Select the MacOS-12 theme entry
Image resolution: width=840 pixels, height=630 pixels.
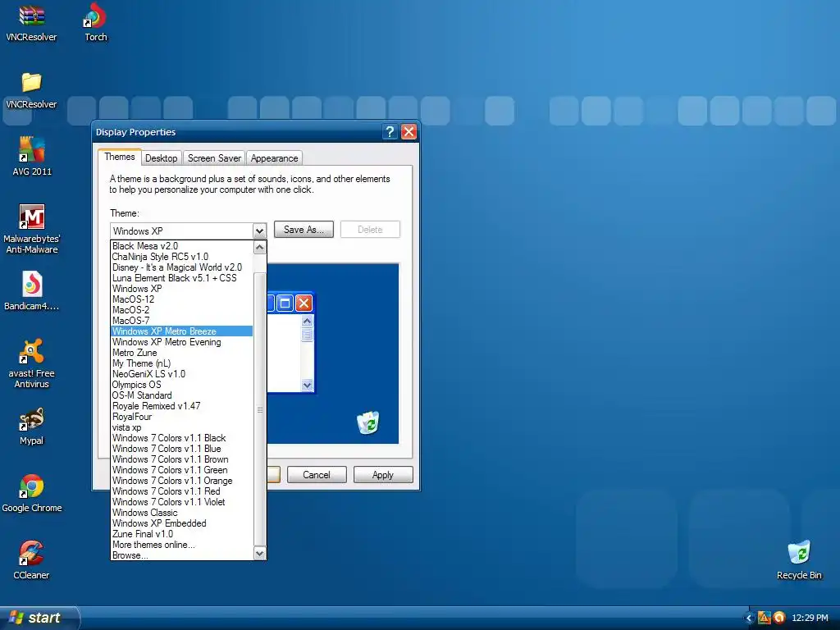click(x=181, y=299)
